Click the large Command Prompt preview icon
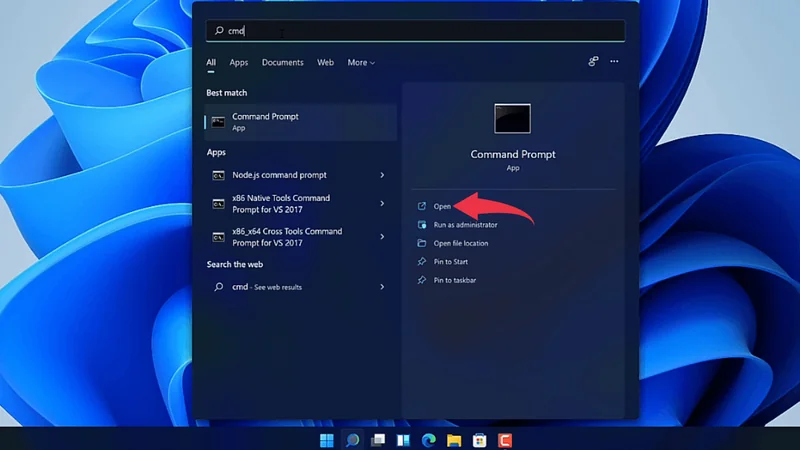 click(x=512, y=118)
